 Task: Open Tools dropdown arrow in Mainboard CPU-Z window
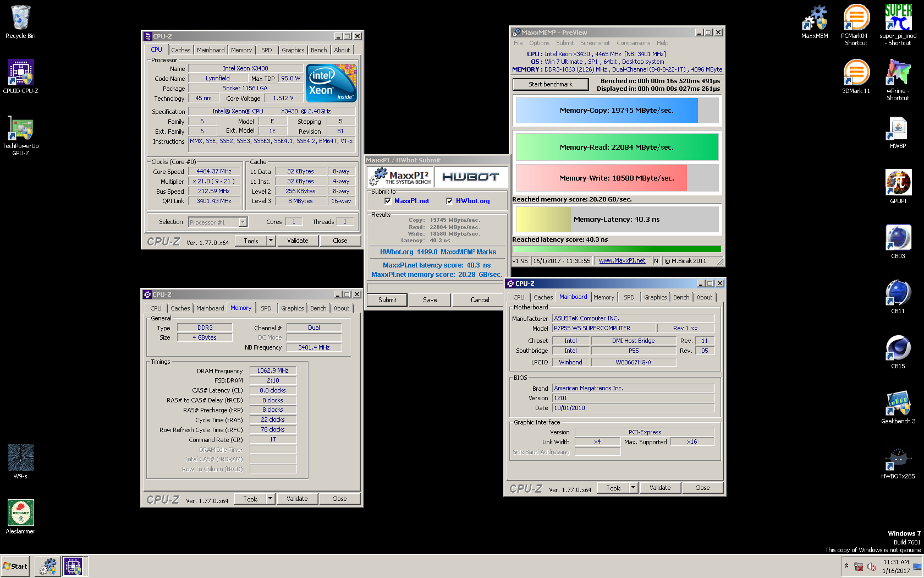coord(633,488)
